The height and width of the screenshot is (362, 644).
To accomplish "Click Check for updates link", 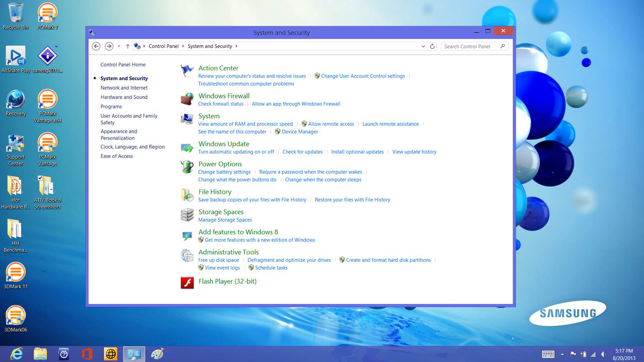I will [303, 152].
